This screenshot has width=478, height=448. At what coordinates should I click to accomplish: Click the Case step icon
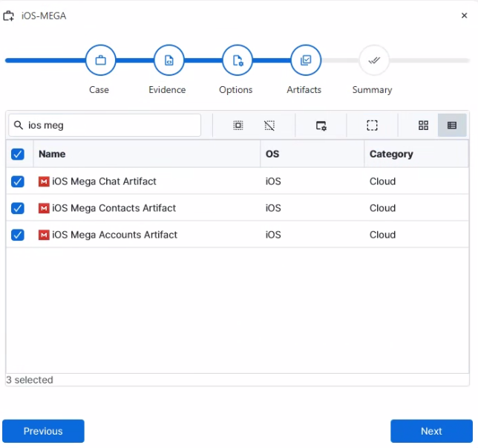tap(101, 60)
